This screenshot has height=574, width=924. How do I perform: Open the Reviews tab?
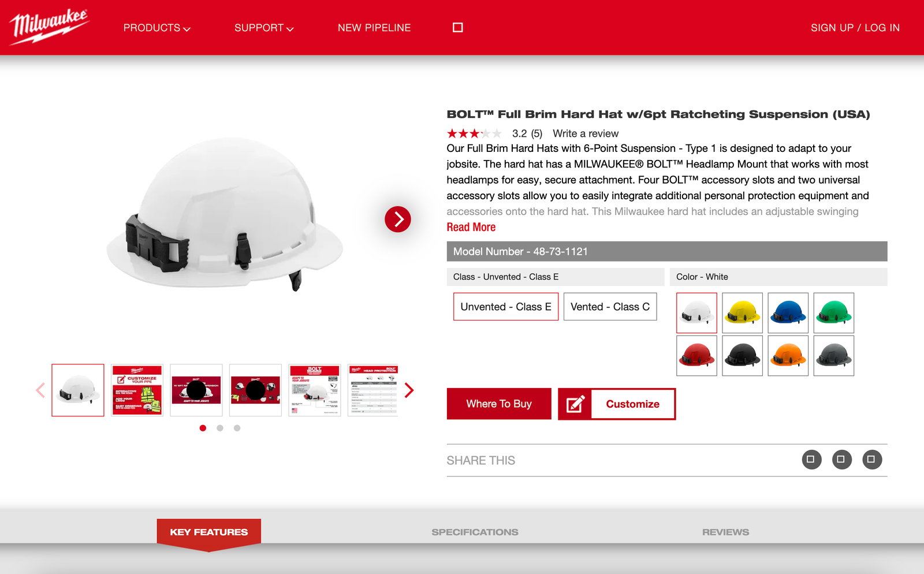coord(725,532)
